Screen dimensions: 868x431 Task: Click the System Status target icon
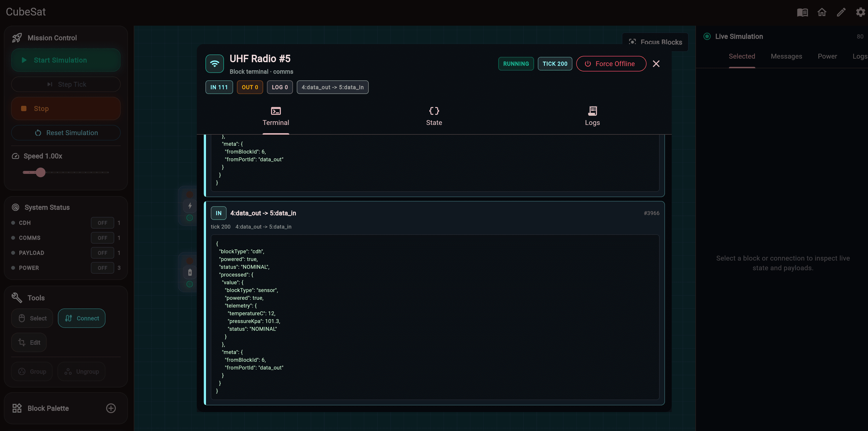[16, 208]
